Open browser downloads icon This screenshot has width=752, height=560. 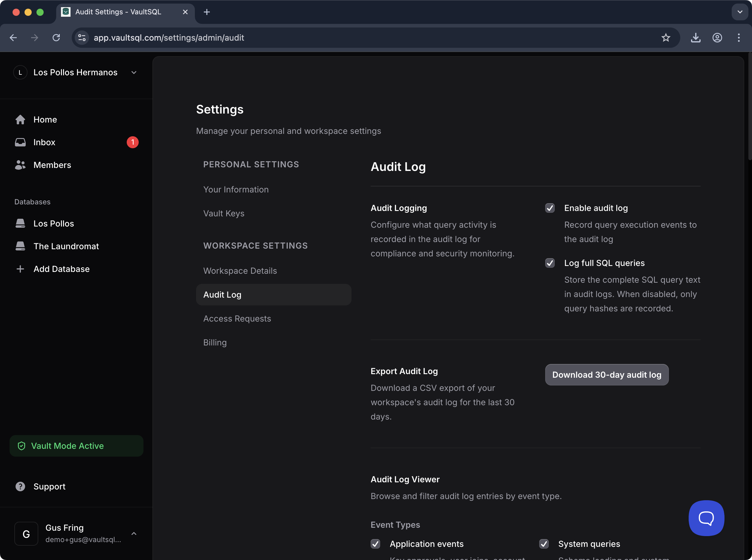click(696, 38)
